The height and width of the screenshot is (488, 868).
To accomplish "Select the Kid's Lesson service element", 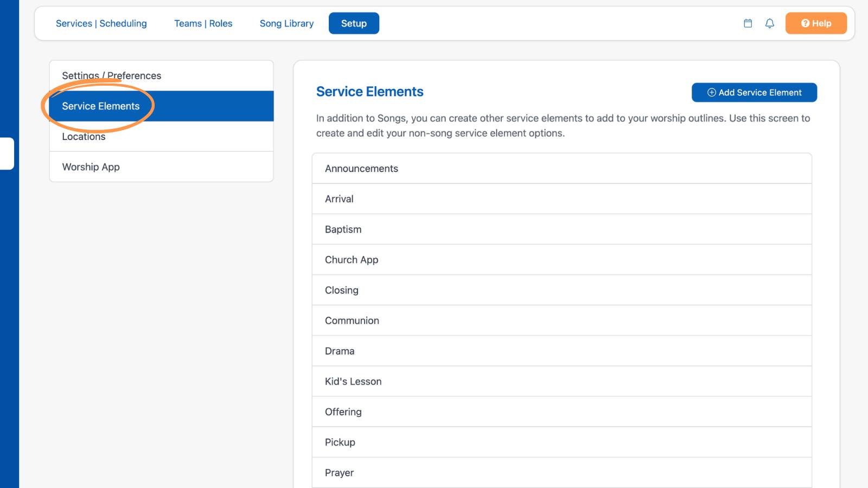I will click(x=562, y=381).
